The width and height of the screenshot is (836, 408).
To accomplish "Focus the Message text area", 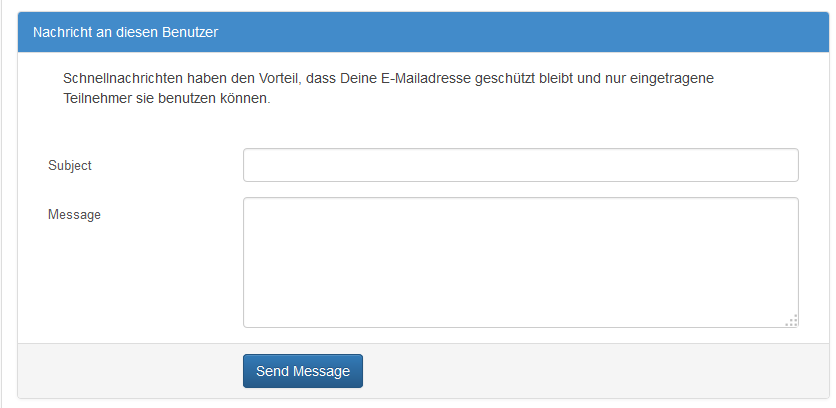I will pyautogui.click(x=520, y=262).
